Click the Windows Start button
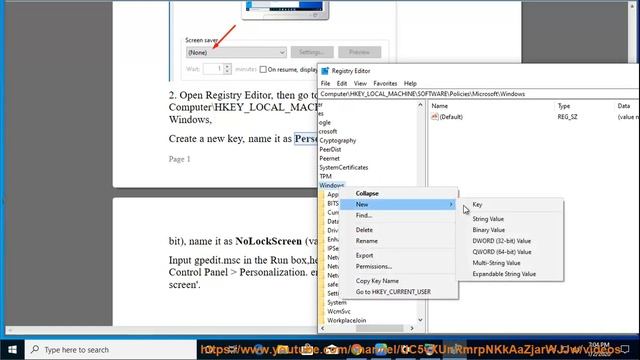The image size is (640, 360). 12,350
